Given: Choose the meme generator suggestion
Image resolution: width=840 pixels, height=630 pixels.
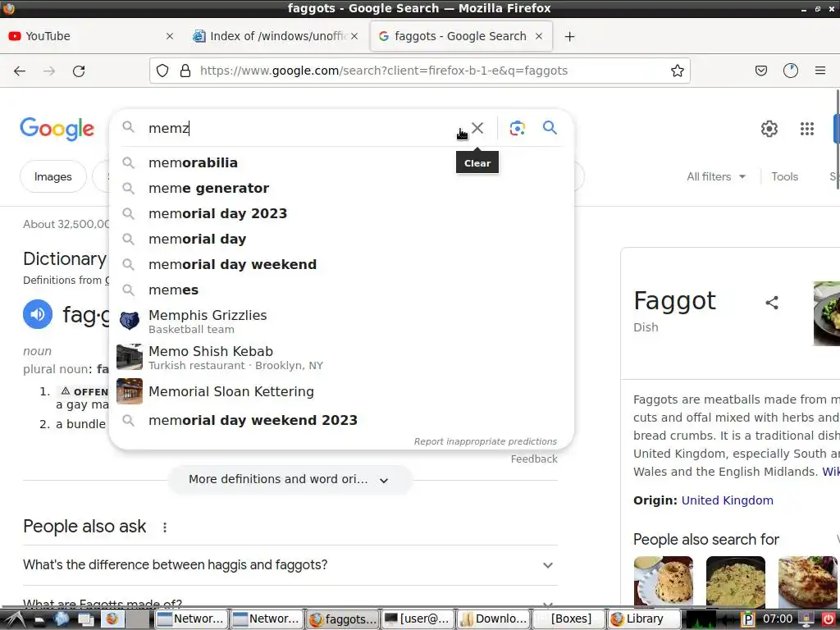Looking at the screenshot, I should click(x=341, y=188).
